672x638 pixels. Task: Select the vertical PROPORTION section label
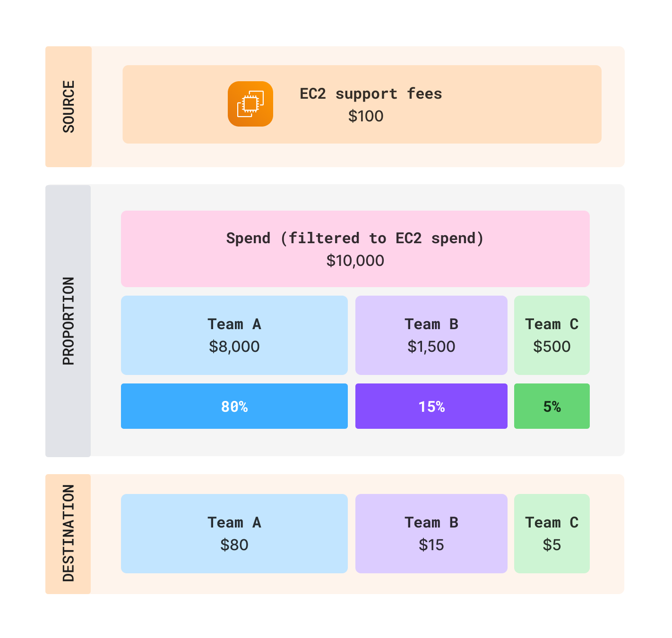[x=69, y=321]
